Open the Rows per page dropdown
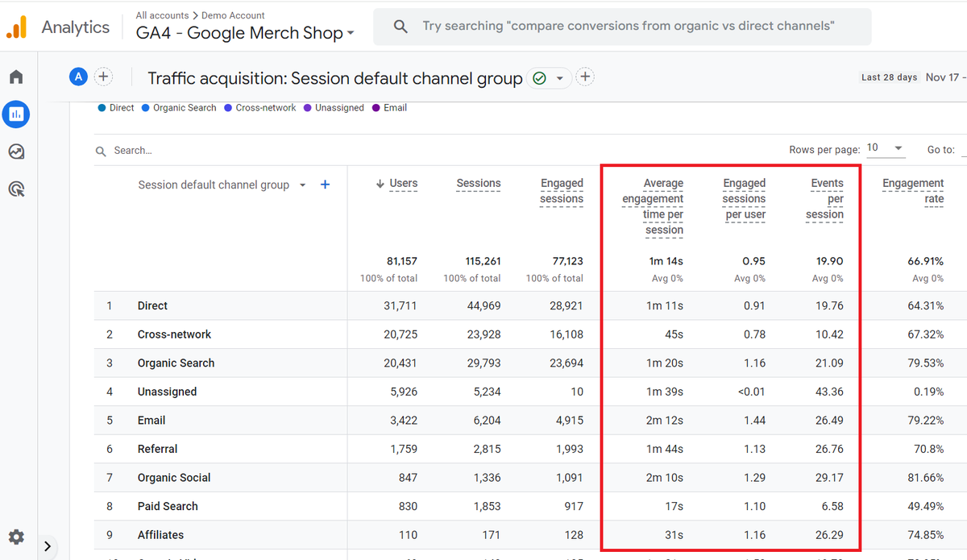This screenshot has width=967, height=560. (885, 149)
